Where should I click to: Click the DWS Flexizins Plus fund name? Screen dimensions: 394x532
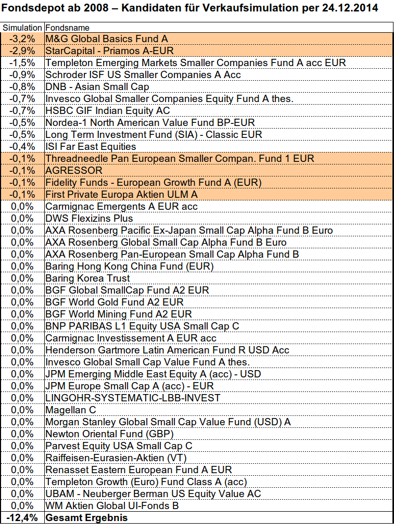pyautogui.click(x=89, y=219)
